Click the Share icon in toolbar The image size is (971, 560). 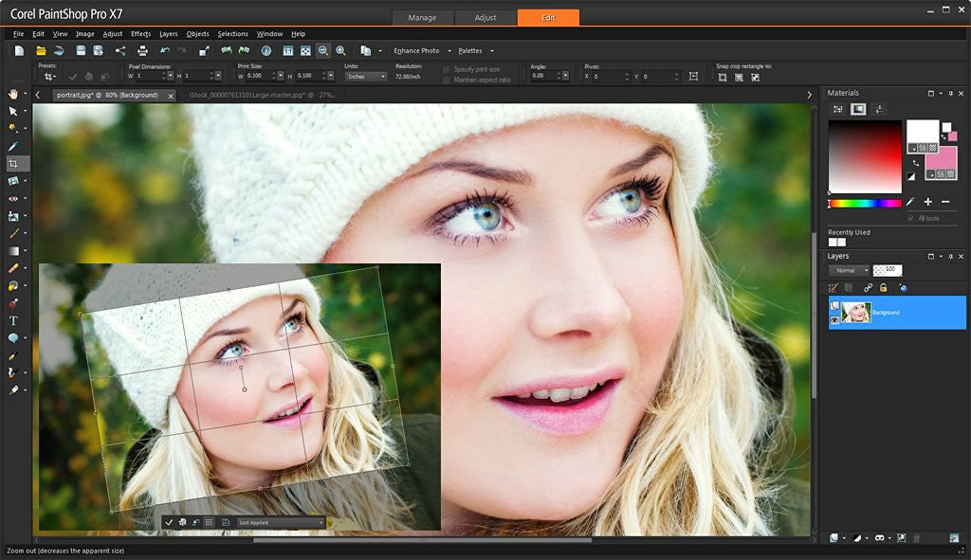tap(120, 50)
